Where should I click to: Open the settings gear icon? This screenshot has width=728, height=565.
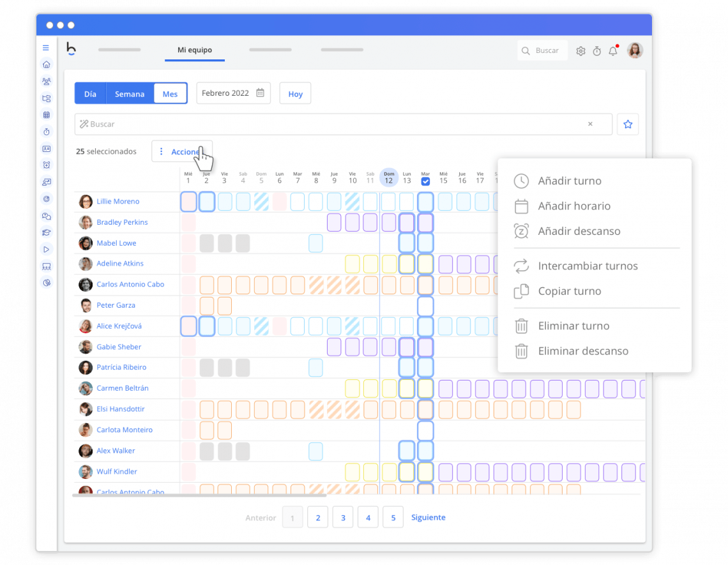coord(580,51)
